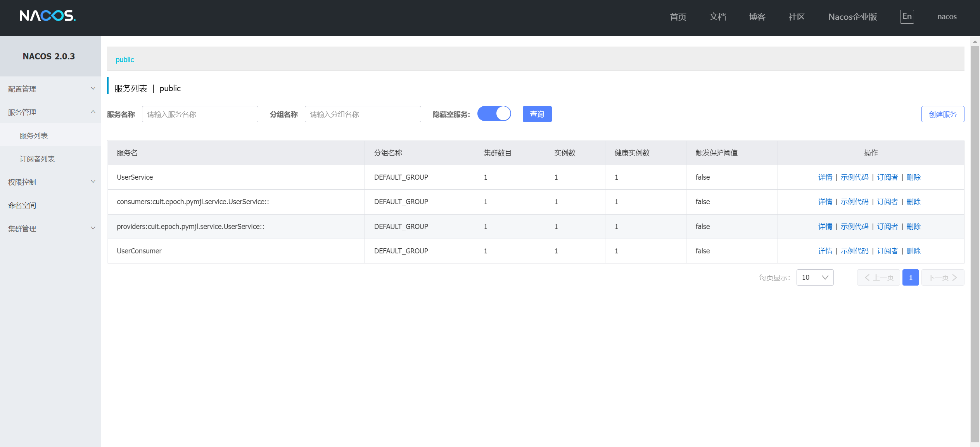The image size is (980, 447).
Task: Open 详情 for UserConsumer
Action: point(825,251)
